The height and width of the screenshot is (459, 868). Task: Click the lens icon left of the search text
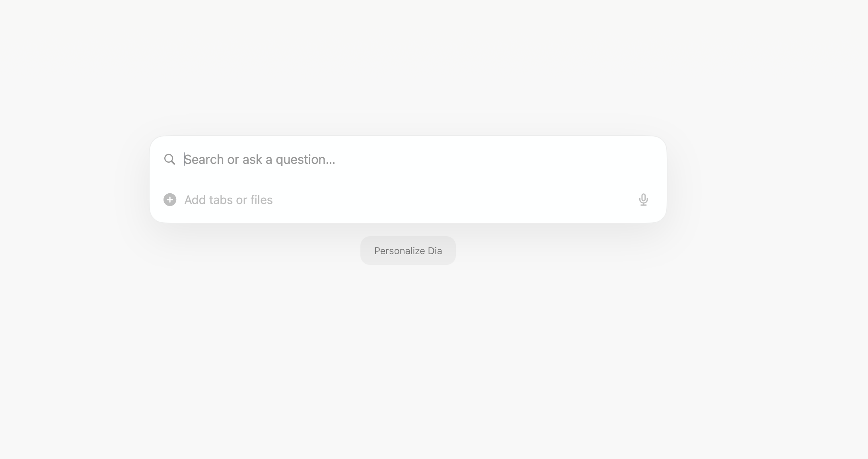(x=170, y=159)
